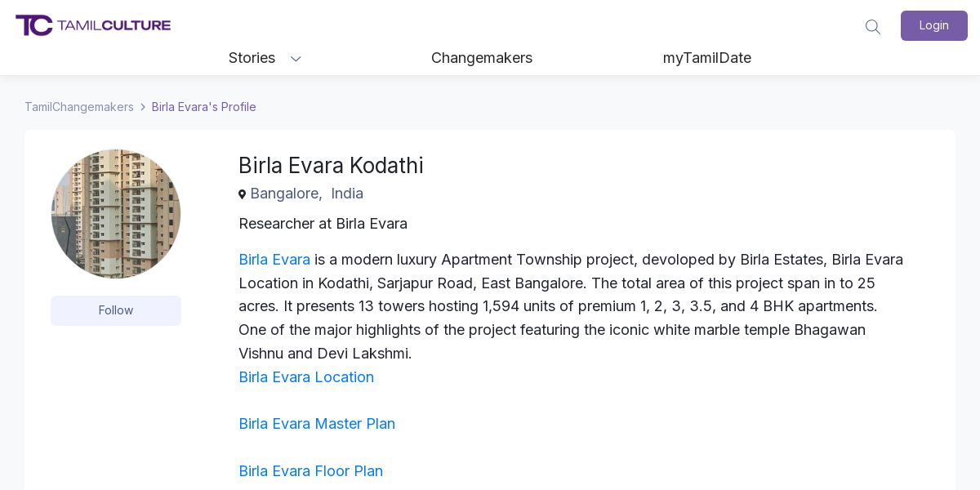Click the location pin icon near Bangalore
980x490 pixels.
[x=242, y=194]
